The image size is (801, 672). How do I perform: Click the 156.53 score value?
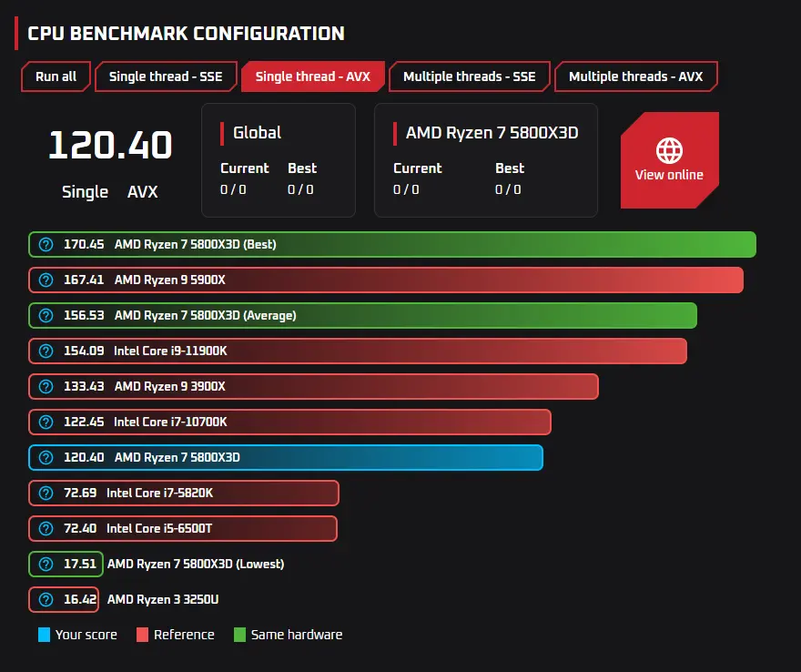tap(84, 315)
